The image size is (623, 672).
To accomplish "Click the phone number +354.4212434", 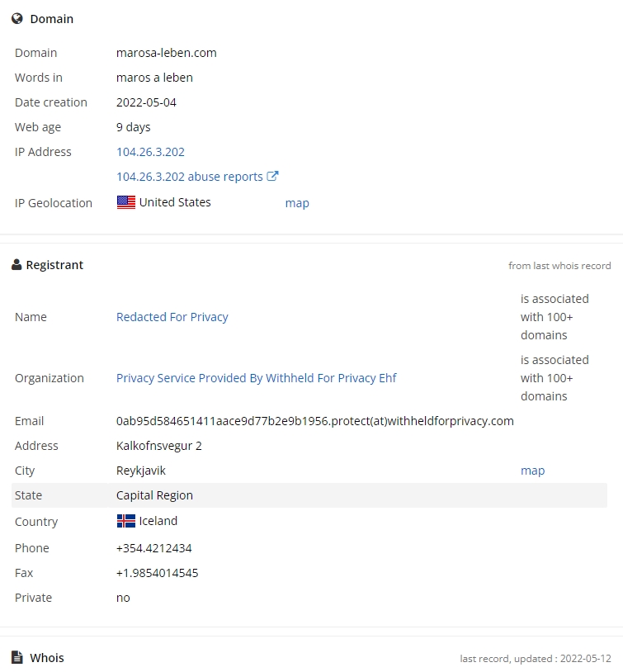I will click(x=153, y=548).
